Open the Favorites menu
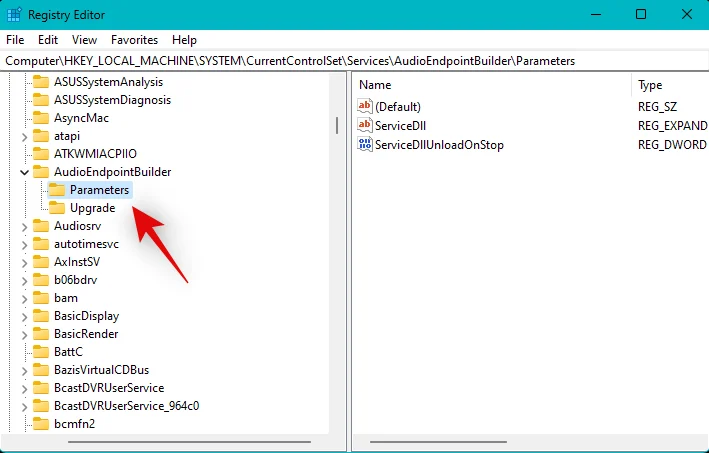The height and width of the screenshot is (453, 709). (x=134, y=40)
